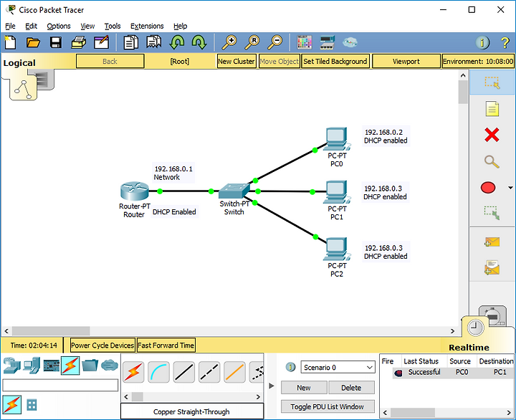The height and width of the screenshot is (420, 516).
Task: Select Connections lightning category
Action: (x=70, y=366)
